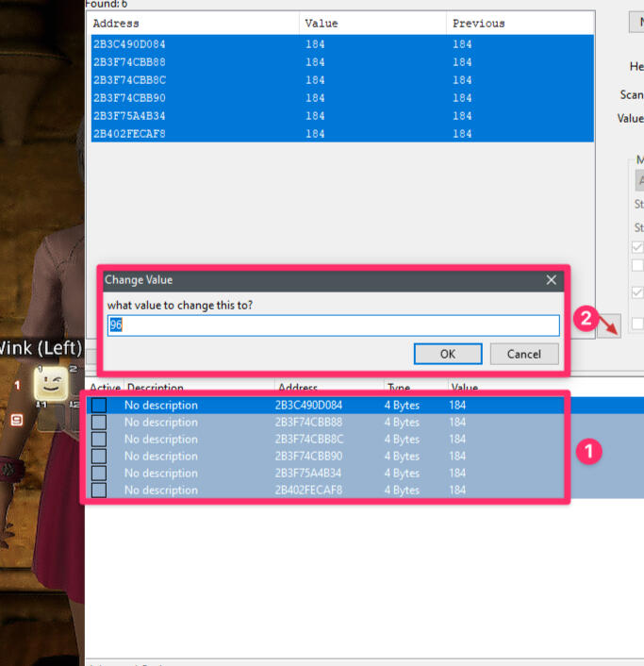Close the Change Value dialog
The width and height of the screenshot is (644, 666).
pyautogui.click(x=552, y=280)
